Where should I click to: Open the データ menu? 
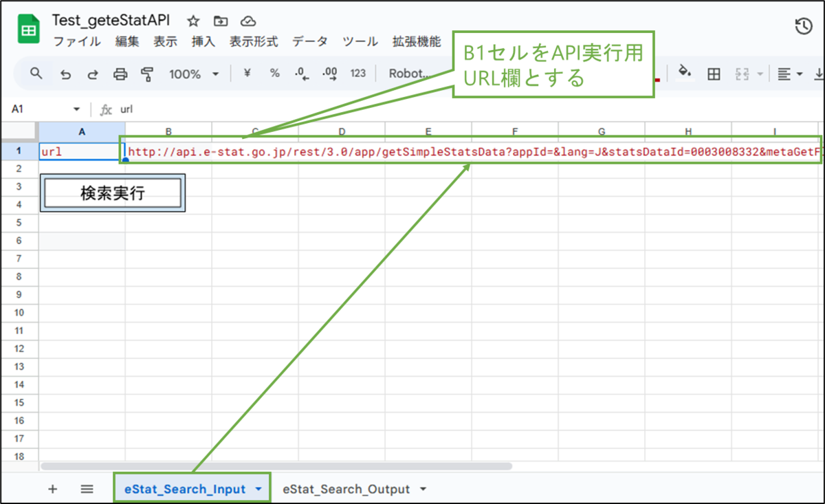pos(310,41)
